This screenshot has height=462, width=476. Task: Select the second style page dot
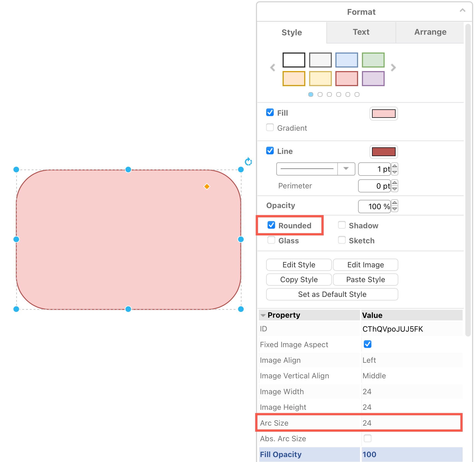(320, 94)
